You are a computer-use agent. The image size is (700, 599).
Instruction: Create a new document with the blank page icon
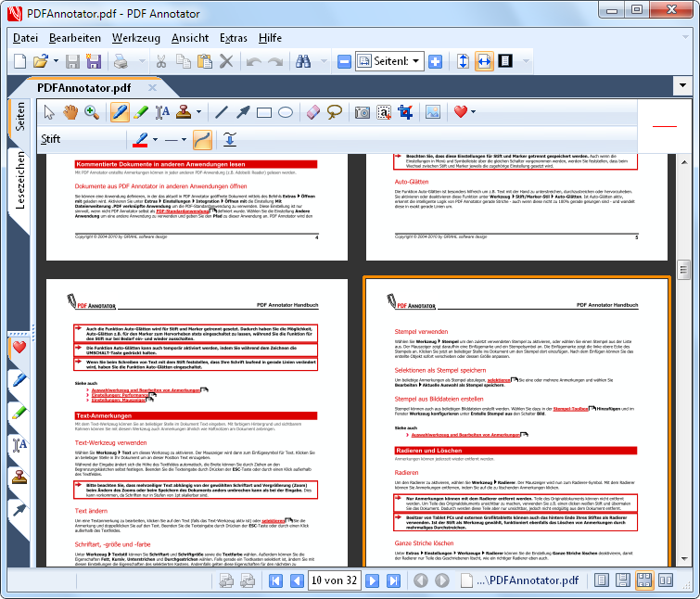tap(19, 61)
